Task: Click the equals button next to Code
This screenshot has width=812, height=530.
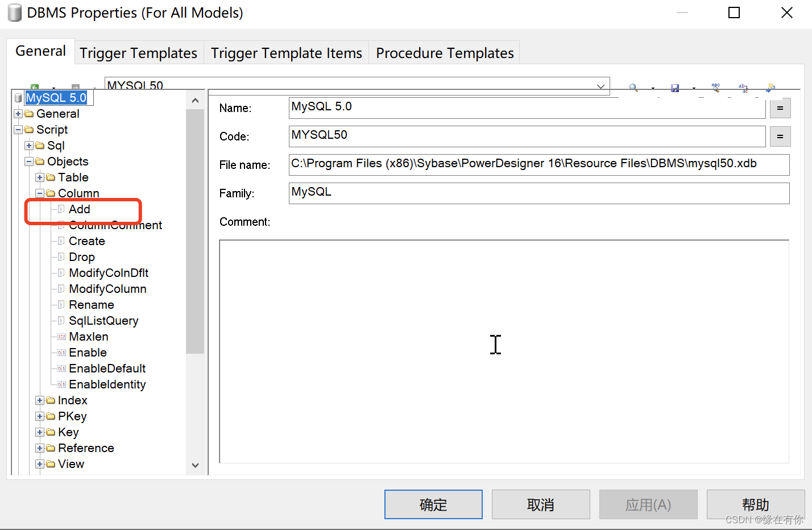Action: 780,136
